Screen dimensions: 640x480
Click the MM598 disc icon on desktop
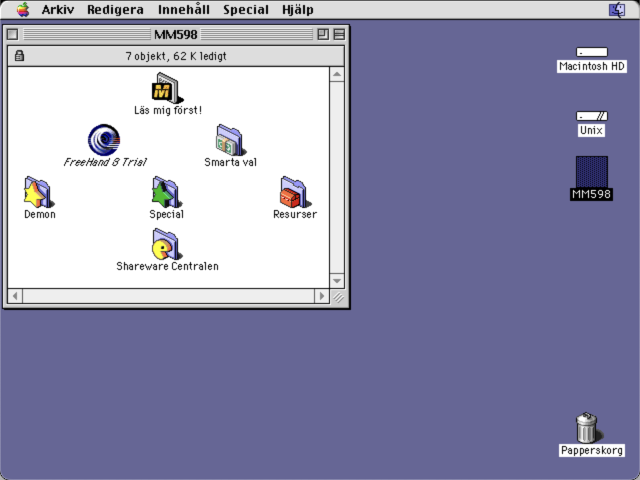tap(591, 172)
